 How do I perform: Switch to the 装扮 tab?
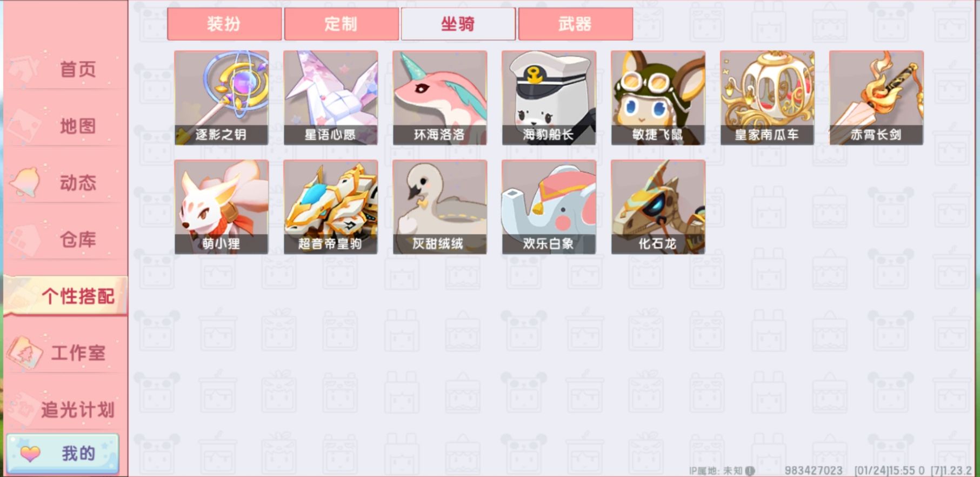pos(224,24)
